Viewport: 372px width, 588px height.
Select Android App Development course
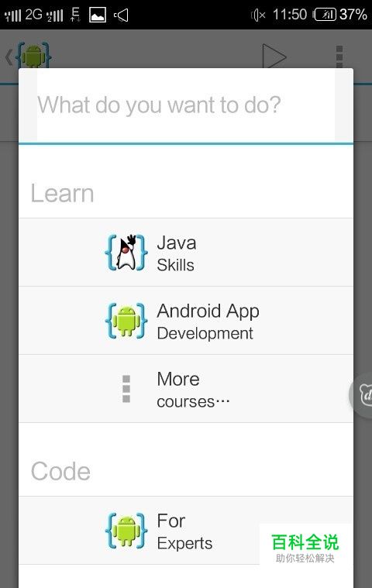186,321
